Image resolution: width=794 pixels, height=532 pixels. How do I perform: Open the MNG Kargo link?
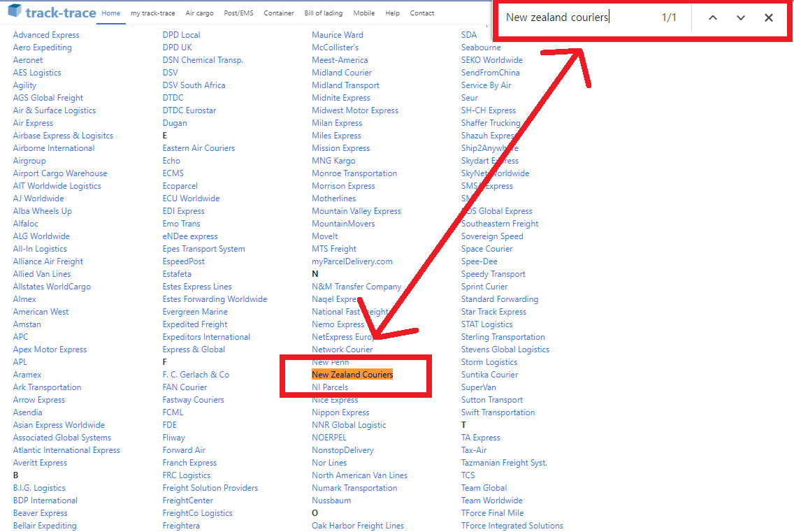pos(333,161)
